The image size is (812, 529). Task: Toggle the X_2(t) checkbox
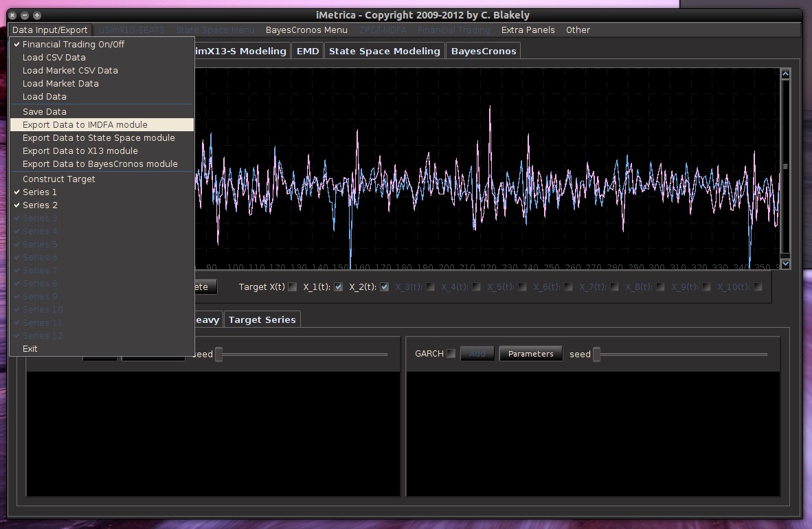[x=384, y=287]
